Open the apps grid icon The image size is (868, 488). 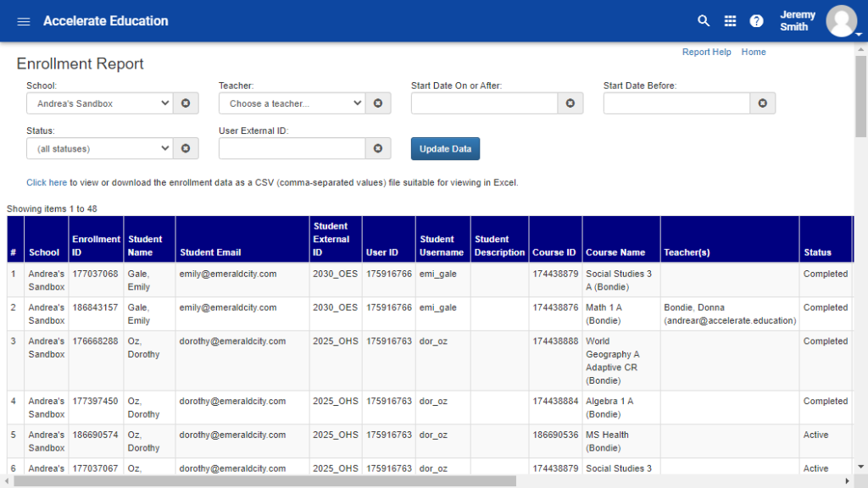[x=730, y=21]
